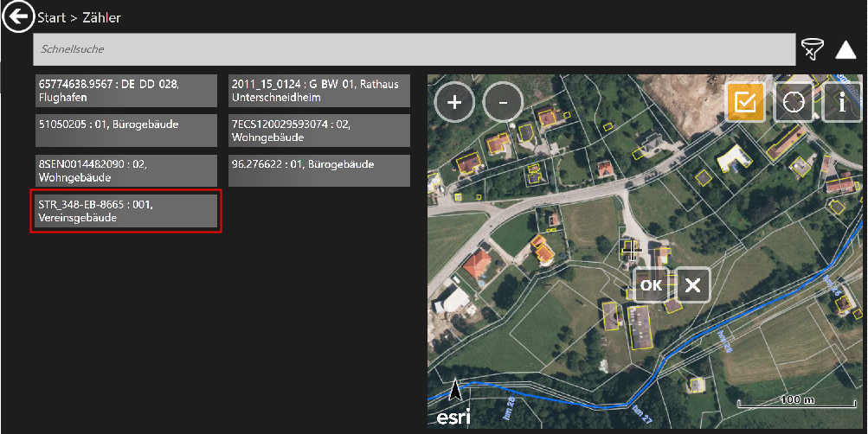Click the esri logo on map
868x434 pixels.
[453, 418]
